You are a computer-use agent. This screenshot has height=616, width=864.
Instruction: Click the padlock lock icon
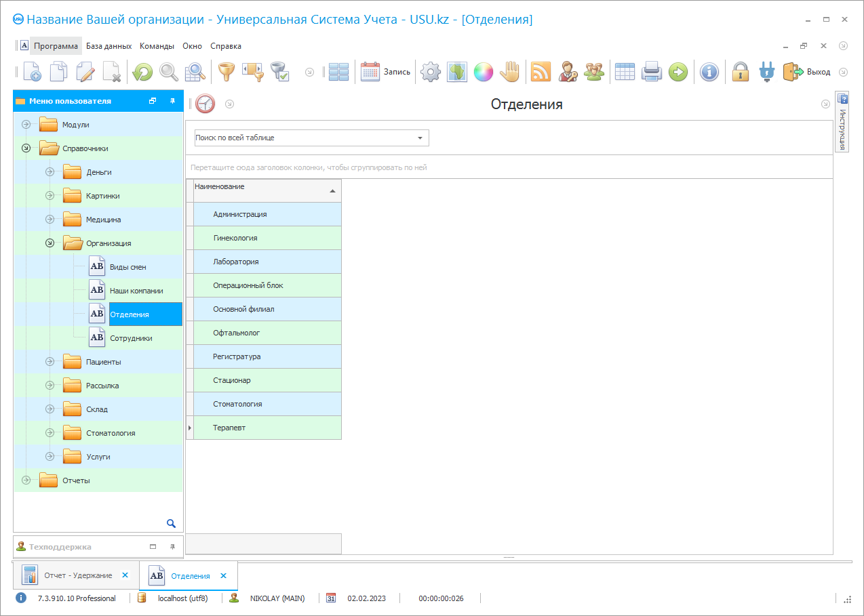741,72
